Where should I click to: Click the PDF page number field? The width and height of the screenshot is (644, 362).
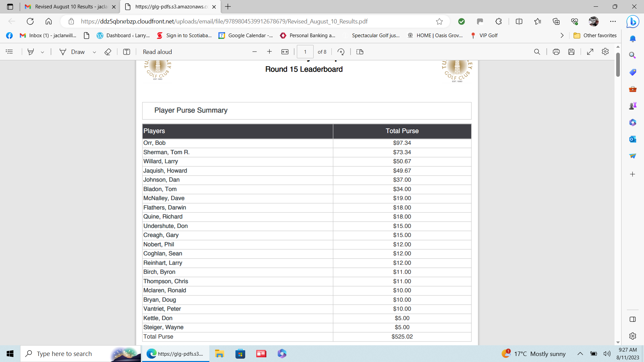305,52
